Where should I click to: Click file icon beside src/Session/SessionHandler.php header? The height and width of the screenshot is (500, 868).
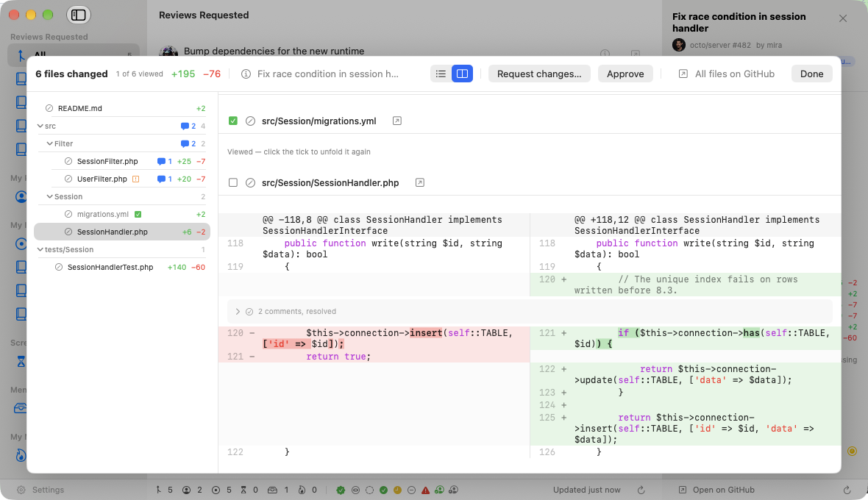250,182
